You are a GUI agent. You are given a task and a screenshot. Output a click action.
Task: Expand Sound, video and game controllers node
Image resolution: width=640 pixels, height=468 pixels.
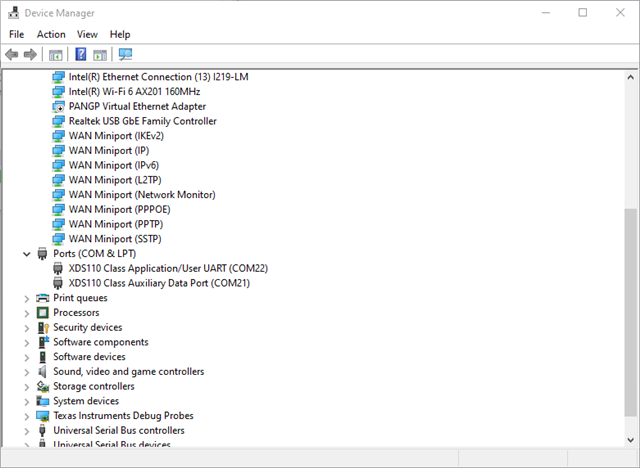[27, 372]
